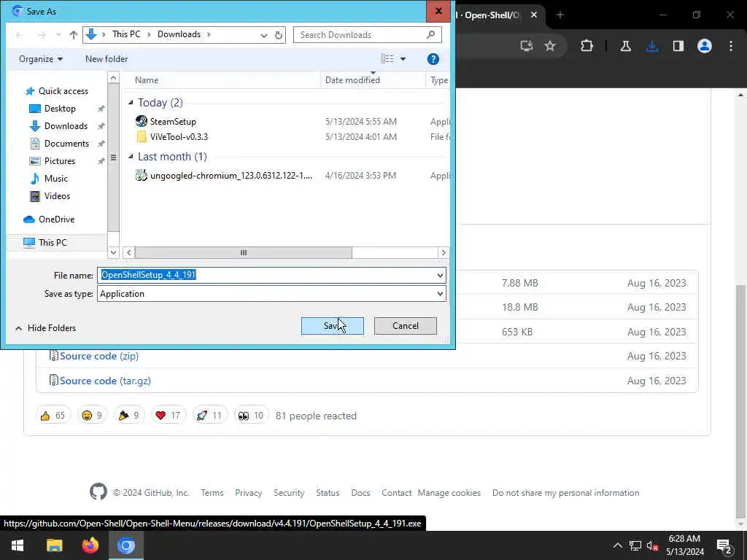
Task: Click This PC in address path
Action: pyautogui.click(x=126, y=34)
